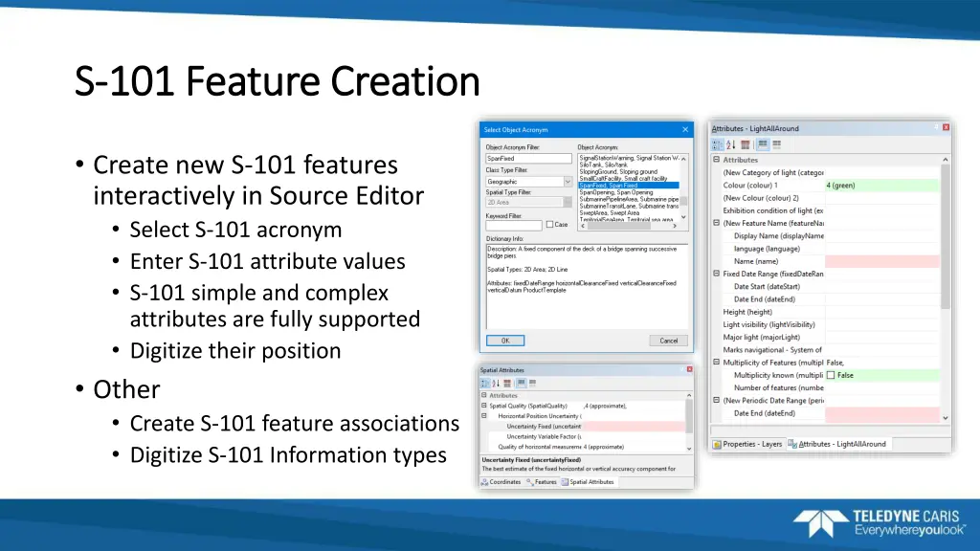Click the Dictionary Info text box
Screen dimensions: 980x551
tap(587, 286)
